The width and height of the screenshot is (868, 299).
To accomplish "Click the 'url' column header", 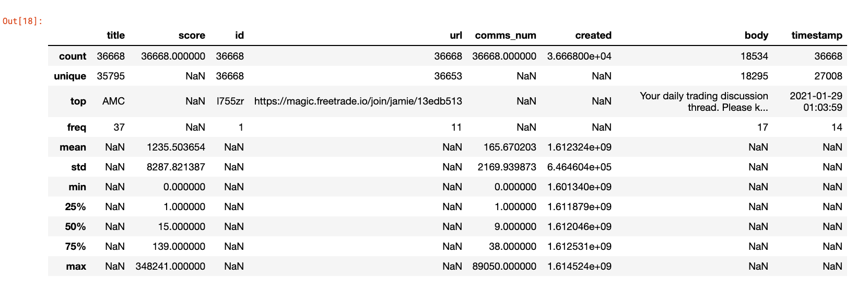I will (x=455, y=36).
